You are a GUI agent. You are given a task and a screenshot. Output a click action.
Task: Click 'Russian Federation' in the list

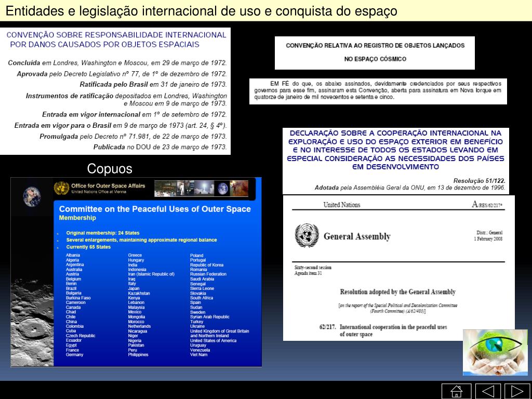tap(208, 274)
